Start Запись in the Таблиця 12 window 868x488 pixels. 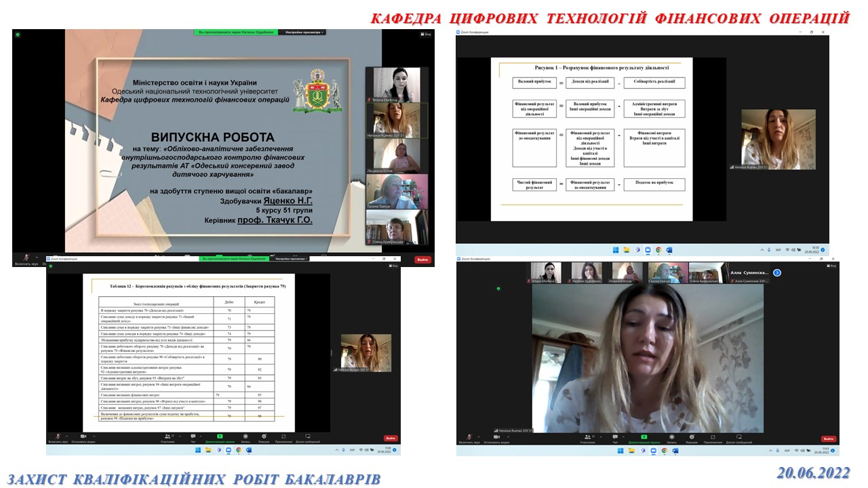point(245,439)
